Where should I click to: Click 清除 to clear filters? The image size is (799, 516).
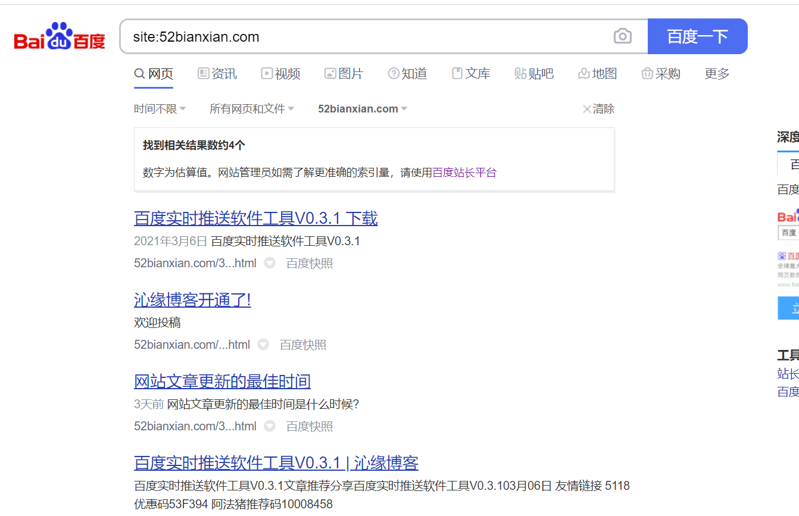click(599, 108)
